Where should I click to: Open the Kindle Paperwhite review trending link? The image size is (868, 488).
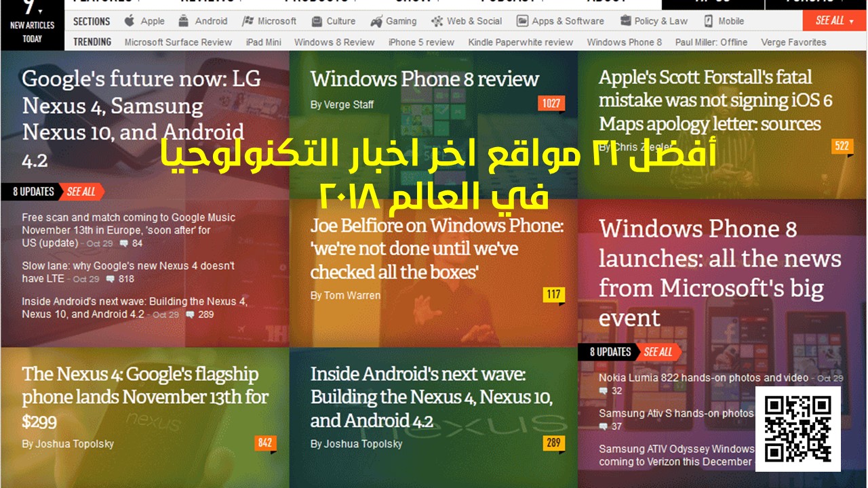click(x=521, y=42)
